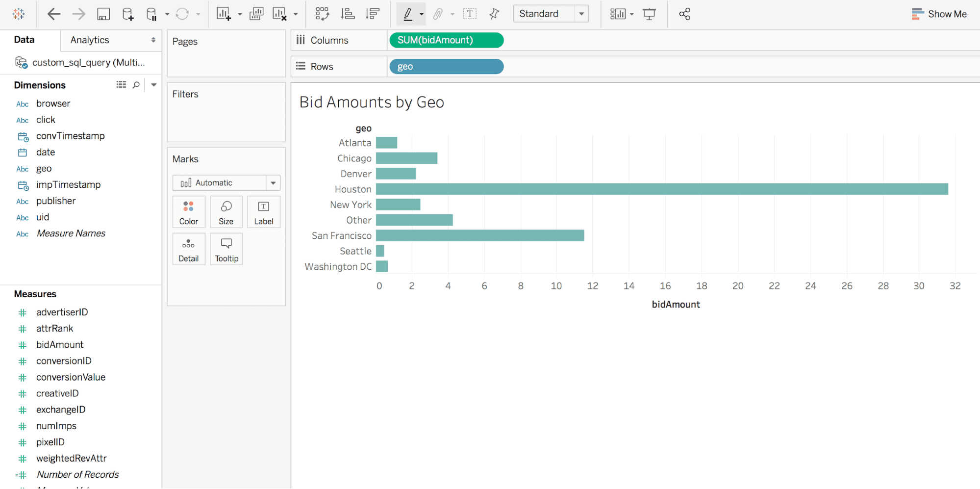Click the Save workbook icon
This screenshot has width=980, height=489.
pyautogui.click(x=103, y=14)
